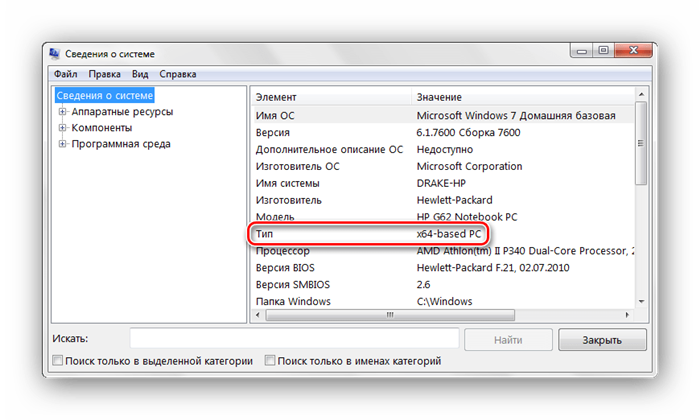The height and width of the screenshot is (420, 700).
Task: Select the Папка Windows row
Action: point(443,302)
